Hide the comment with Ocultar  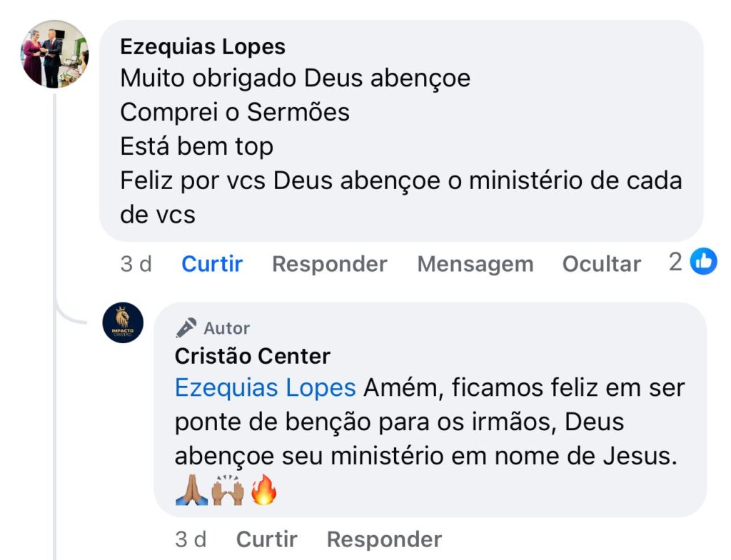601,264
